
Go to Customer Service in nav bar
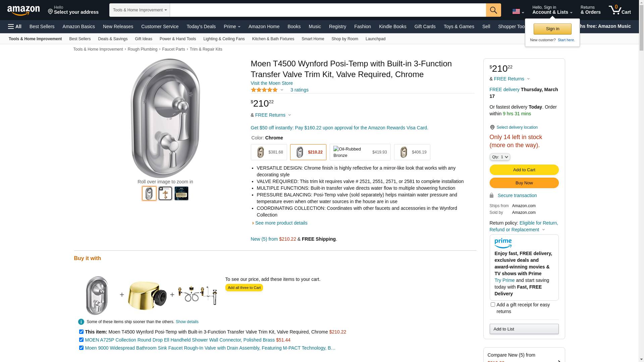(160, 26)
